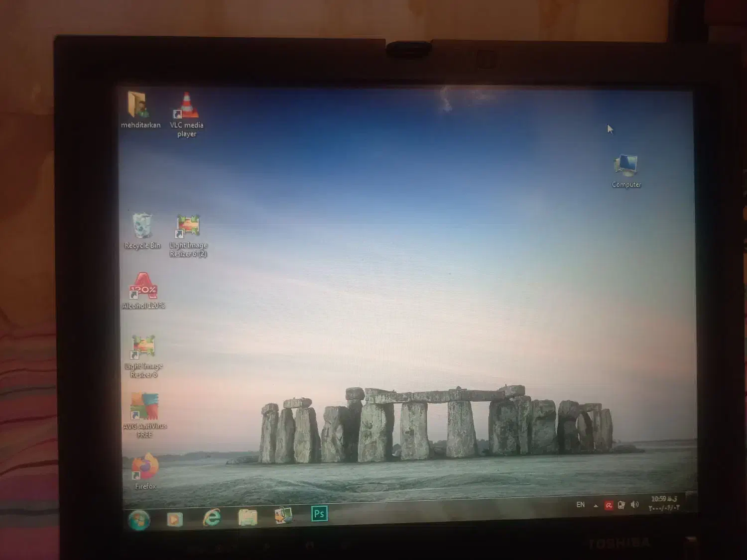Open the mehditarkan folder on desktop
The image size is (747, 560).
click(x=138, y=106)
